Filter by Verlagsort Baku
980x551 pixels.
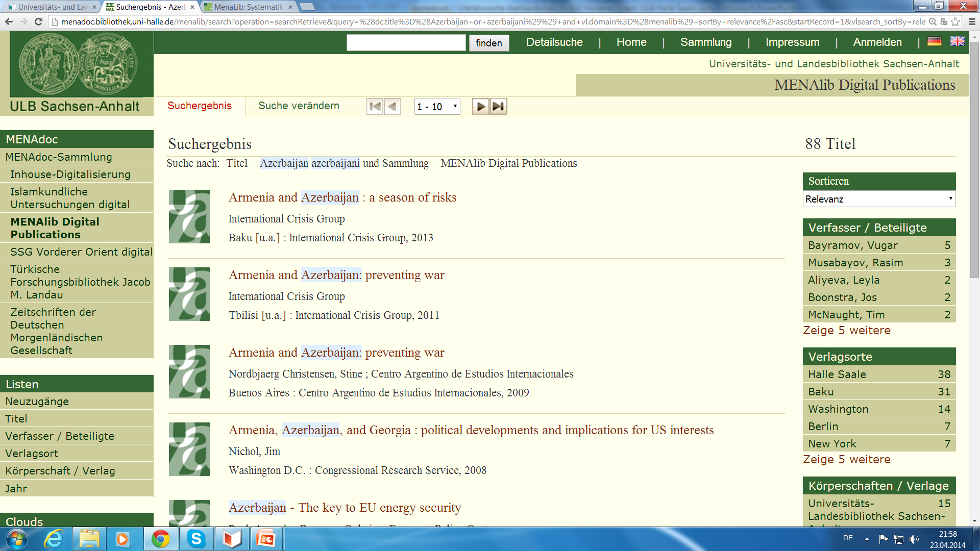pyautogui.click(x=879, y=392)
